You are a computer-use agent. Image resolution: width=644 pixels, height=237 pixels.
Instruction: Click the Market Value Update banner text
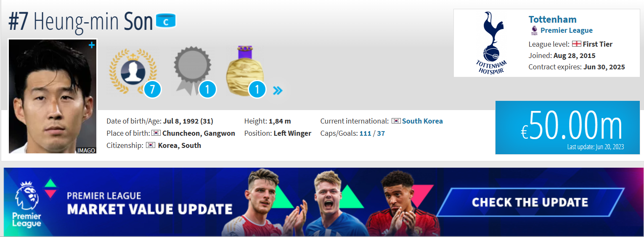(x=150, y=209)
